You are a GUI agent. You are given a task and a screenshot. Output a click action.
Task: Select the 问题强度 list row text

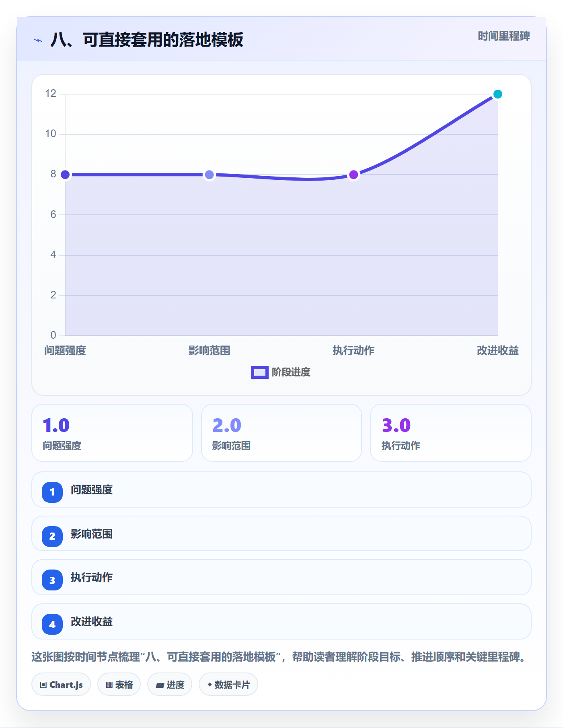point(92,490)
